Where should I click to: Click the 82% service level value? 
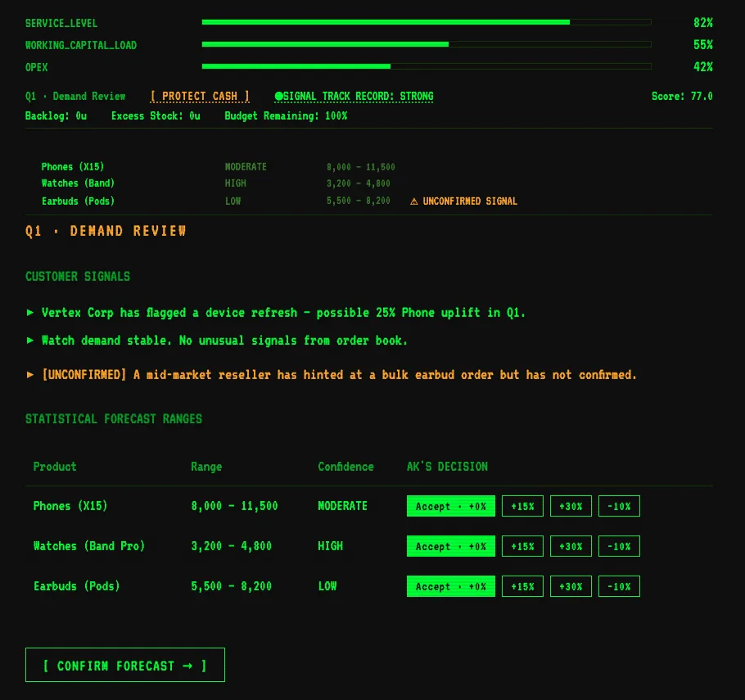tap(702, 23)
